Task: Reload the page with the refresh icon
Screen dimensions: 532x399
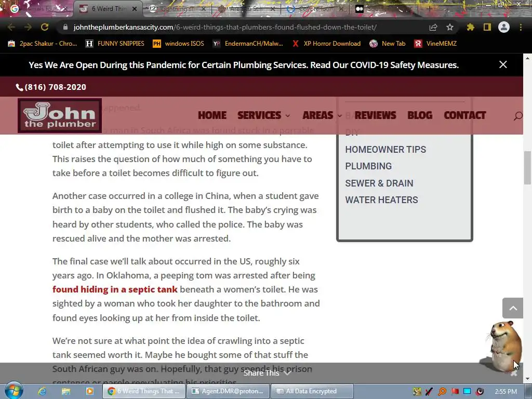Action: tap(45, 27)
